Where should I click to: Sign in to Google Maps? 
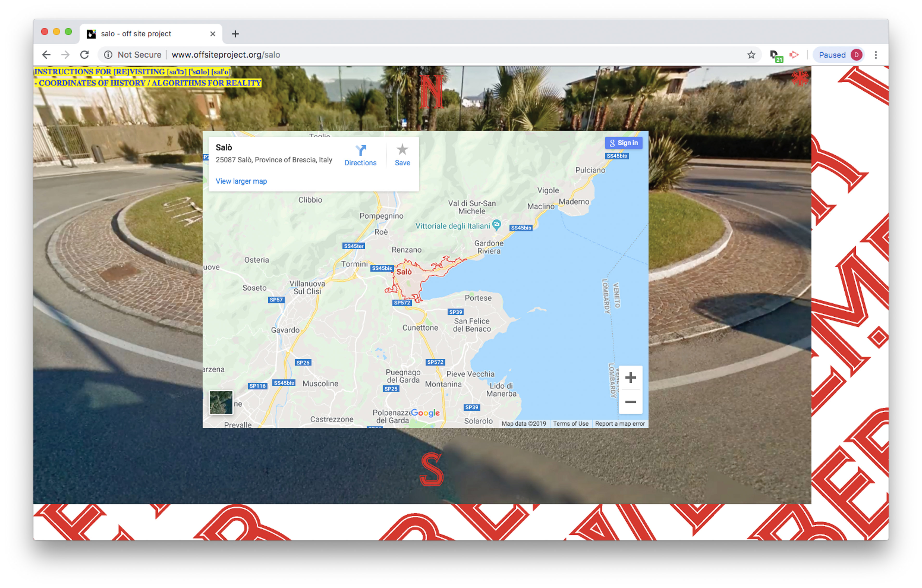[x=624, y=143]
